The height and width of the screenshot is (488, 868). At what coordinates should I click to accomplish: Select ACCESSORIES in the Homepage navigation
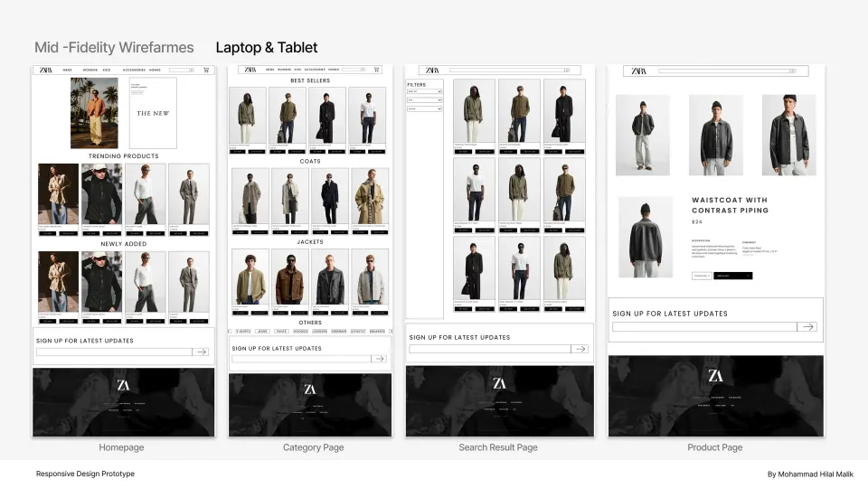point(134,70)
